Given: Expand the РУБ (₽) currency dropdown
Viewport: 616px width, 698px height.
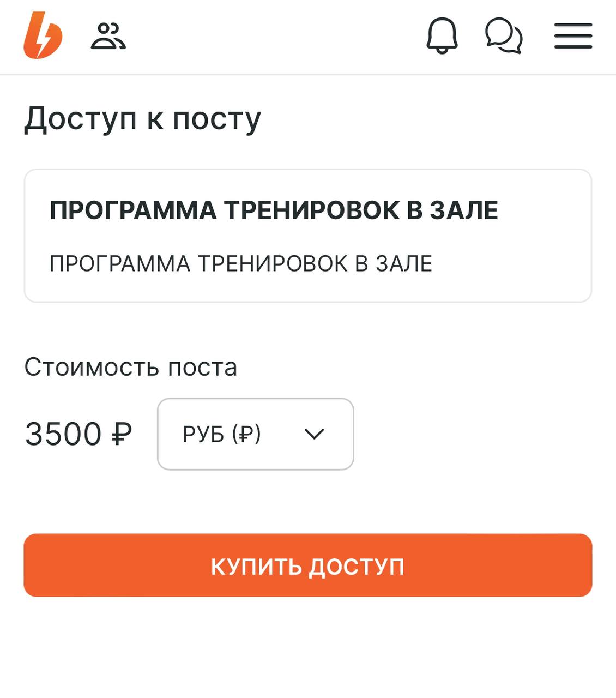Looking at the screenshot, I should coord(255,434).
